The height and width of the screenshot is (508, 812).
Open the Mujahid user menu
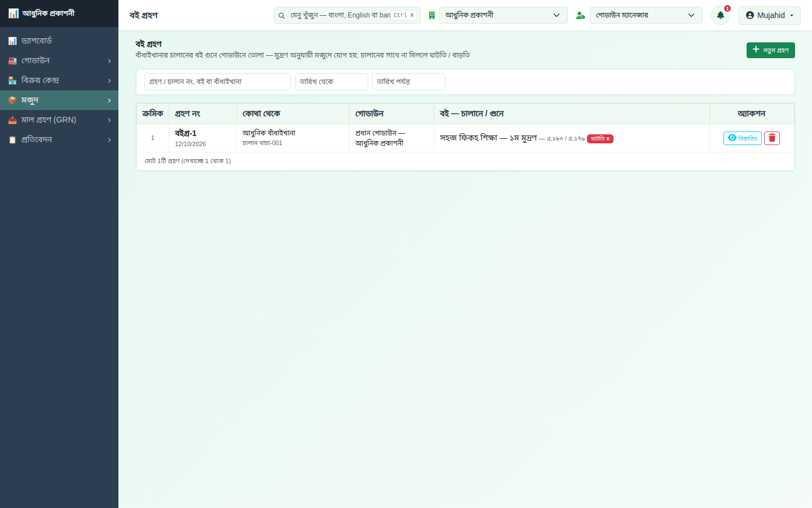(770, 15)
